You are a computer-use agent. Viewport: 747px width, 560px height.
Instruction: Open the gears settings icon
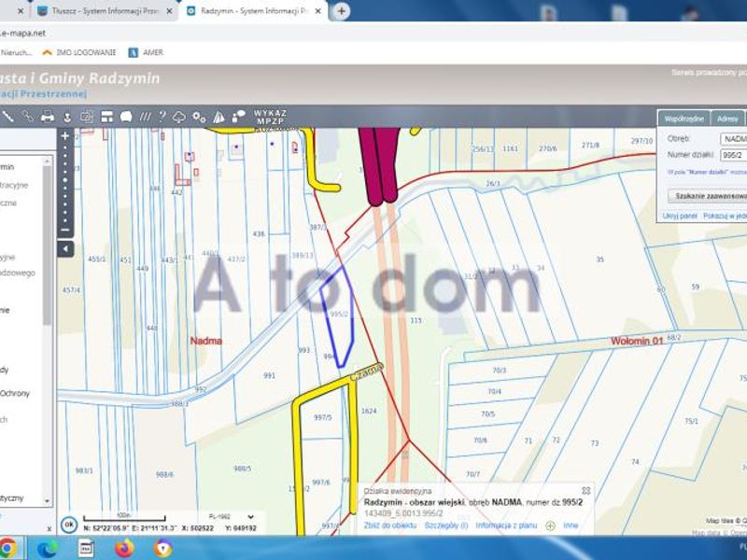point(199,117)
